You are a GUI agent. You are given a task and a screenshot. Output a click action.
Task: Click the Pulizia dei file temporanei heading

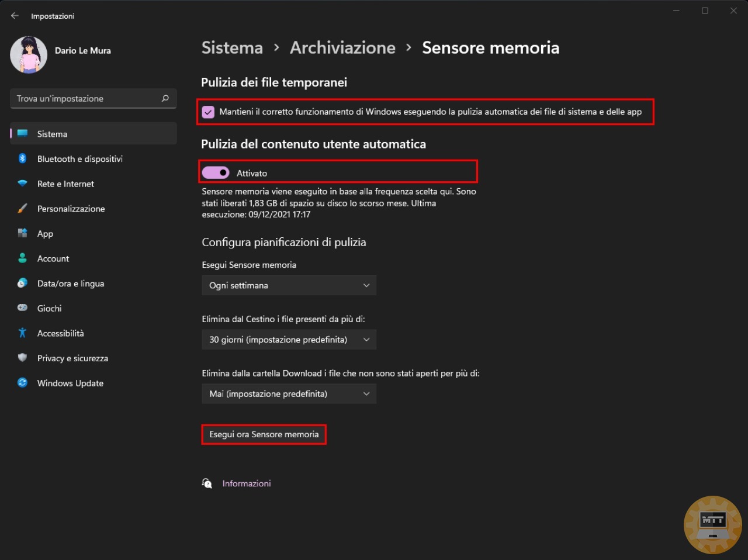pos(274,82)
